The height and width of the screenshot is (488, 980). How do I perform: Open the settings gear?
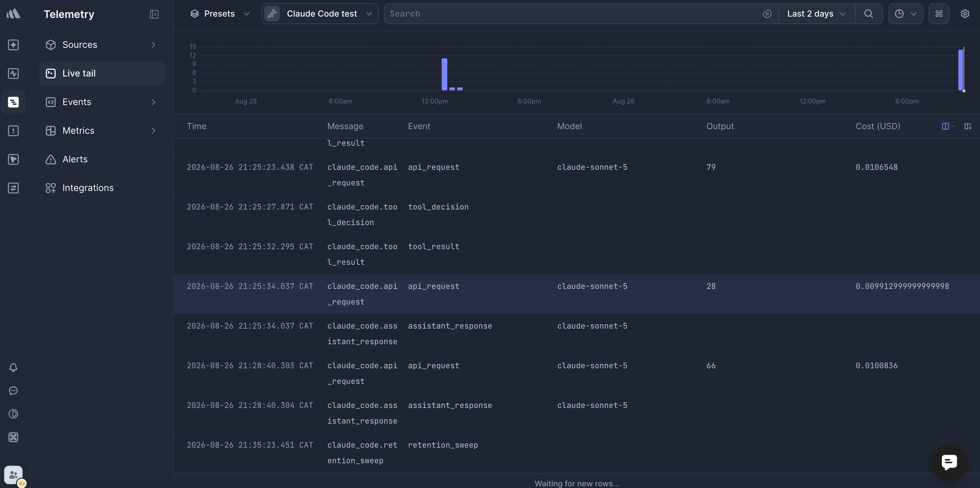tap(965, 14)
